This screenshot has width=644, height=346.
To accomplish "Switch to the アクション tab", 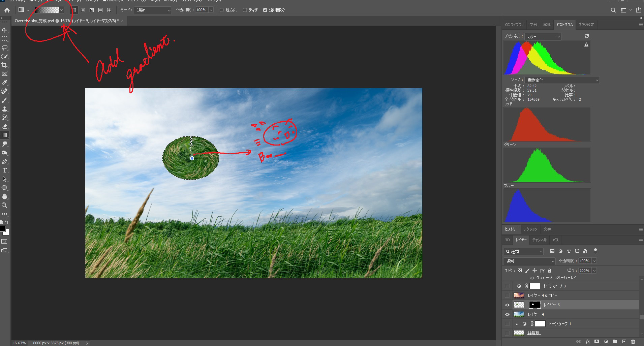I will 530,229.
